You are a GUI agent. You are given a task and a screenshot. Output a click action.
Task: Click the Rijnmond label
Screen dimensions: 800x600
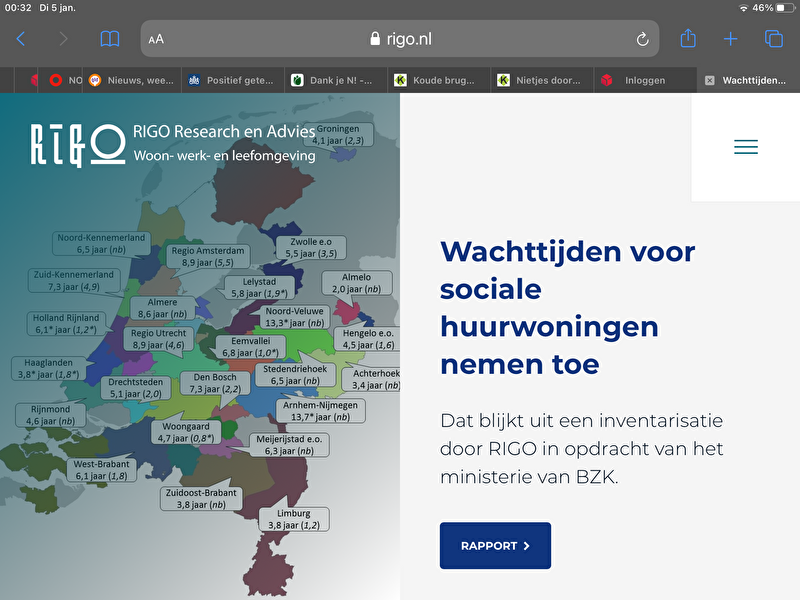pos(50,415)
